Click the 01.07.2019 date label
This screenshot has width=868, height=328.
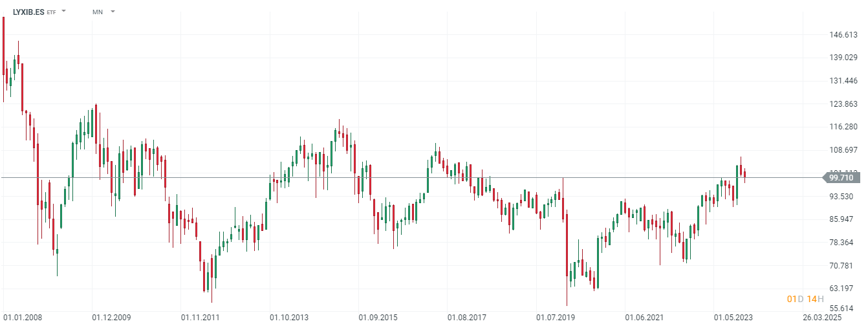pos(556,318)
